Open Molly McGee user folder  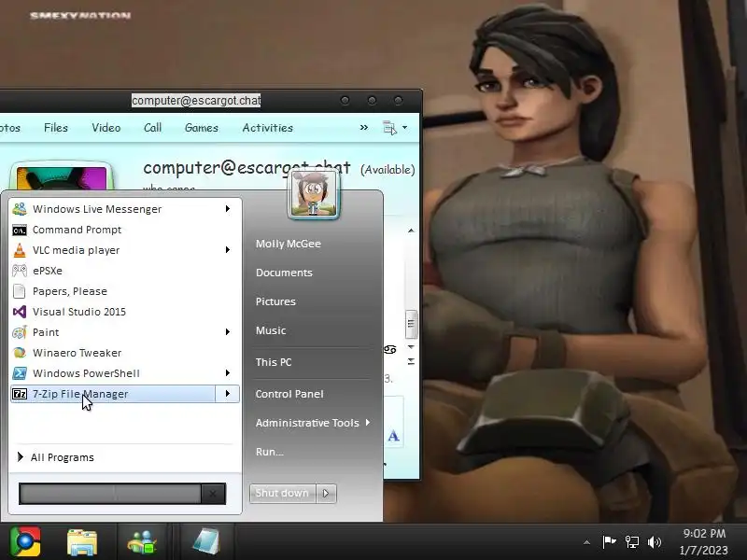(x=289, y=244)
